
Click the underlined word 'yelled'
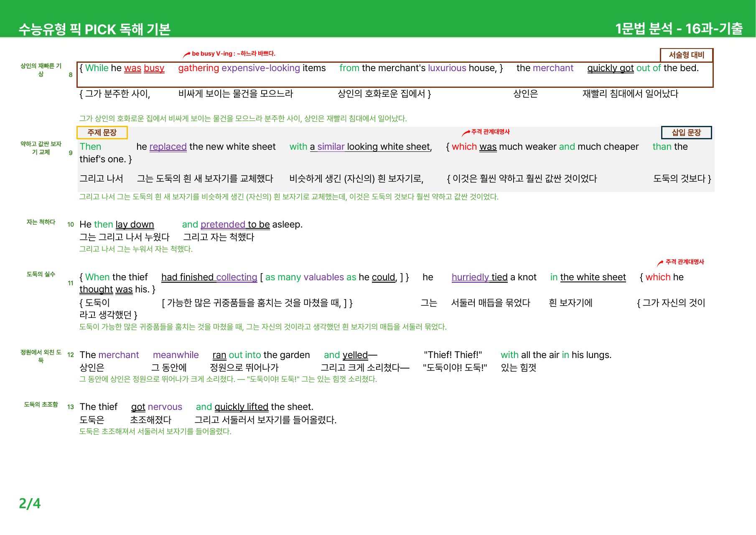(355, 355)
